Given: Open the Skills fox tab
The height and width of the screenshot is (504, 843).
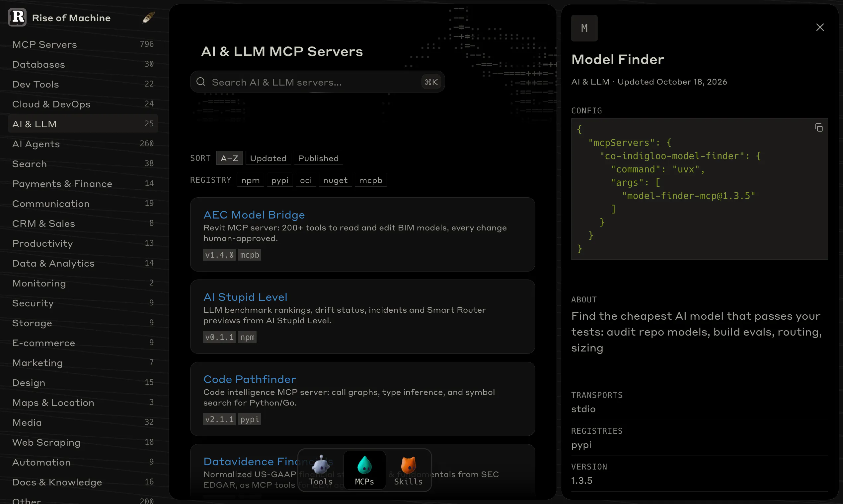Looking at the screenshot, I should click(408, 470).
